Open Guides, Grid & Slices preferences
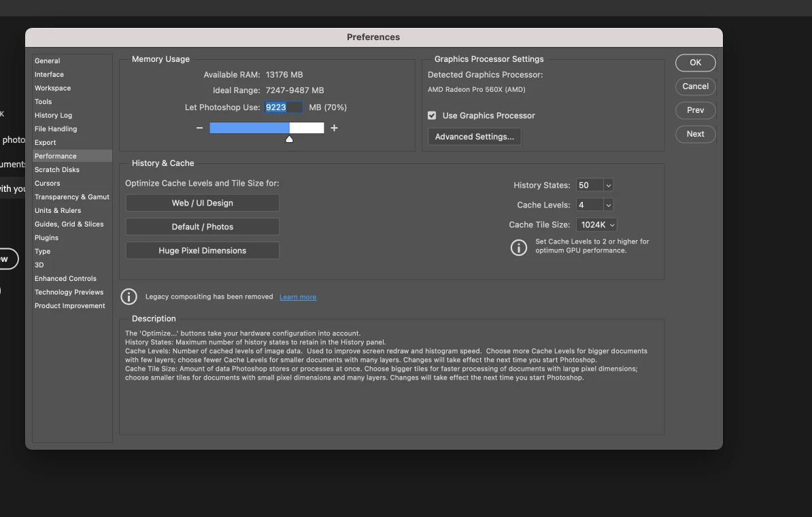This screenshot has height=517, width=812. point(72,224)
